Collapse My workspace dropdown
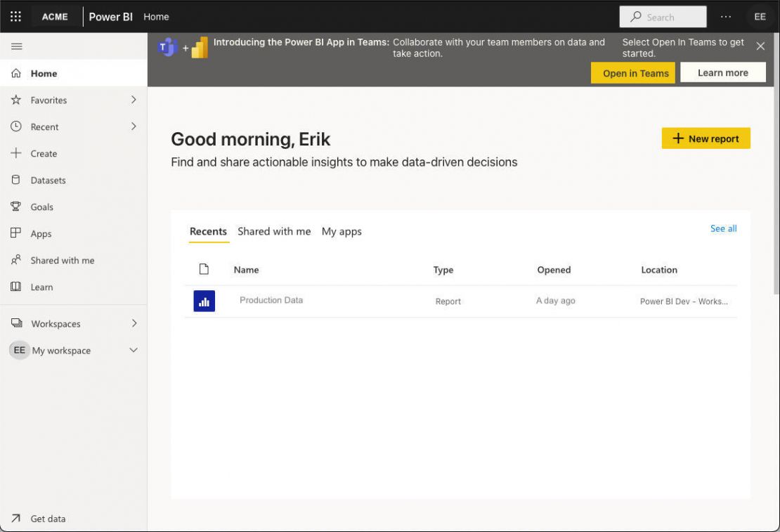Viewport: 780px width, 532px height. [x=134, y=350]
